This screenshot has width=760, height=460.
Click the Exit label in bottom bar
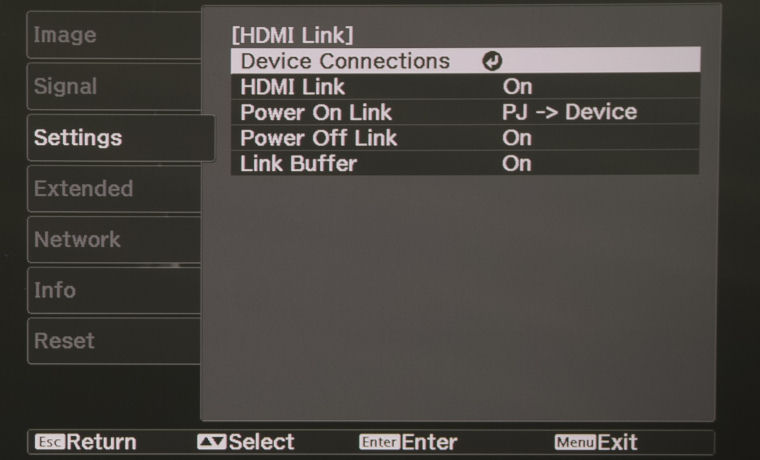tap(618, 442)
